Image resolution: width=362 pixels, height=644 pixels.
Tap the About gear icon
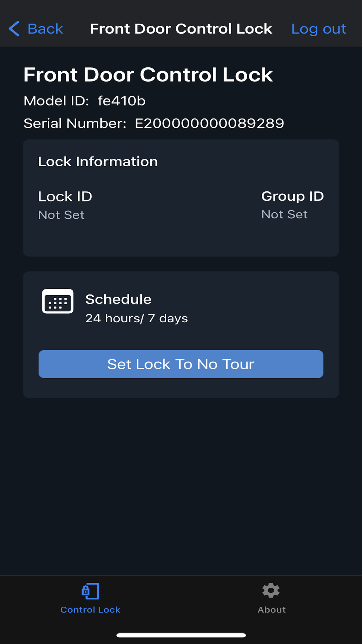tap(271, 590)
